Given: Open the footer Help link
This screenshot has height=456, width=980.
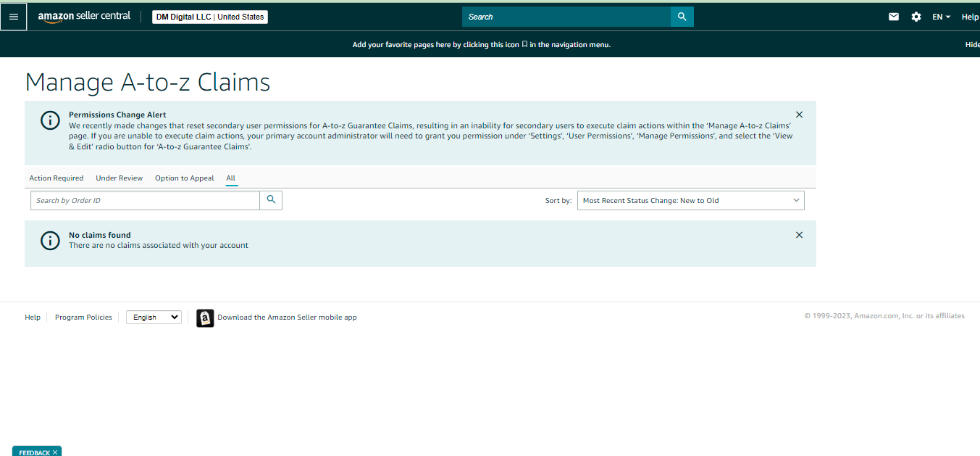Looking at the screenshot, I should (33, 317).
